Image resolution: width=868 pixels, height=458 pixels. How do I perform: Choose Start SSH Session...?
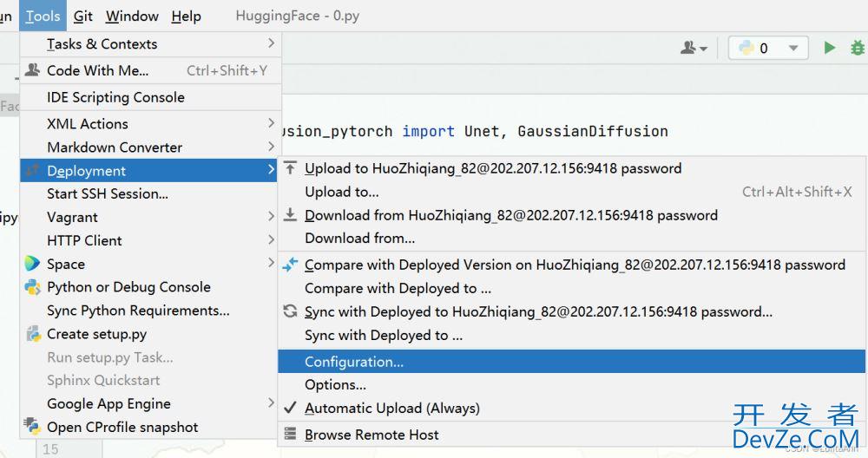pos(150,193)
